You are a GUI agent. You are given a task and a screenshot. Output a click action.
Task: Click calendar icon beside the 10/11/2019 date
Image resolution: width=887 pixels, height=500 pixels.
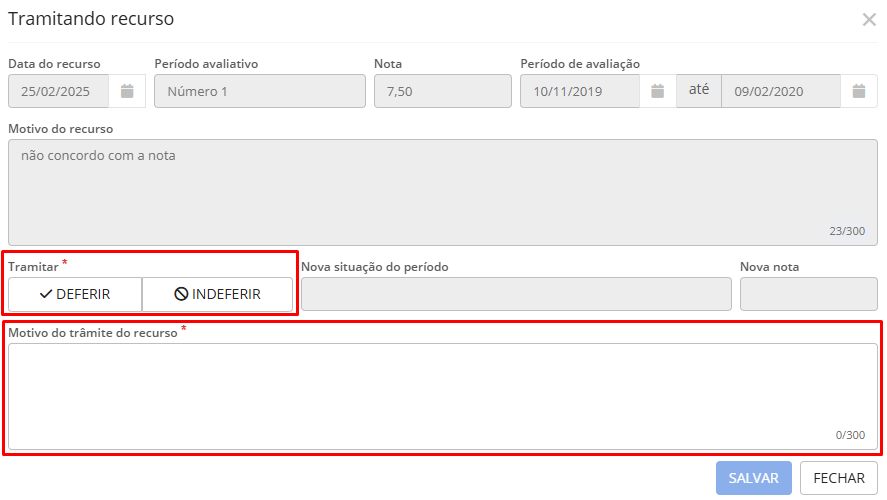click(x=658, y=91)
